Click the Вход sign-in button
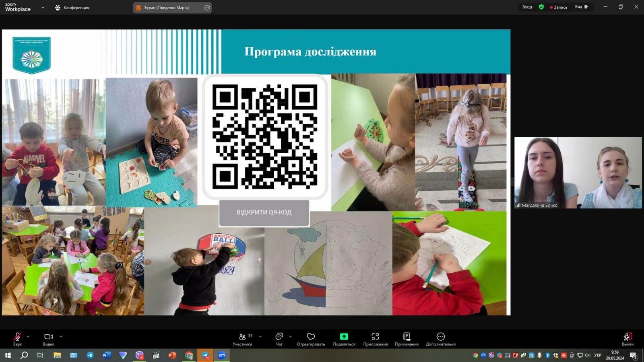 [527, 7]
